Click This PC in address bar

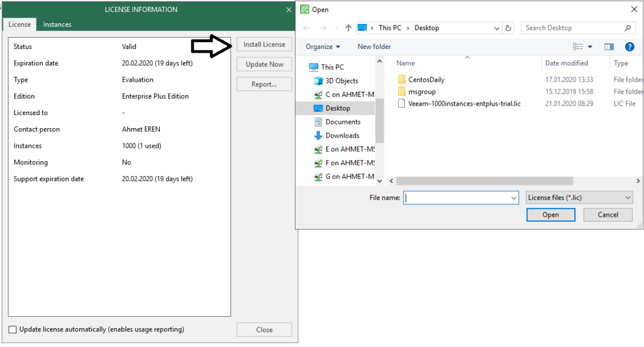(x=390, y=28)
